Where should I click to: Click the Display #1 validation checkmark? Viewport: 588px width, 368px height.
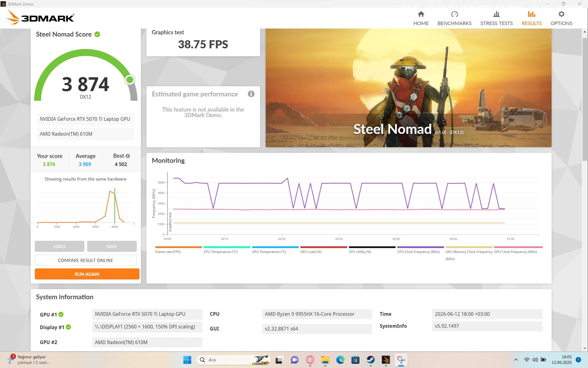point(68,327)
